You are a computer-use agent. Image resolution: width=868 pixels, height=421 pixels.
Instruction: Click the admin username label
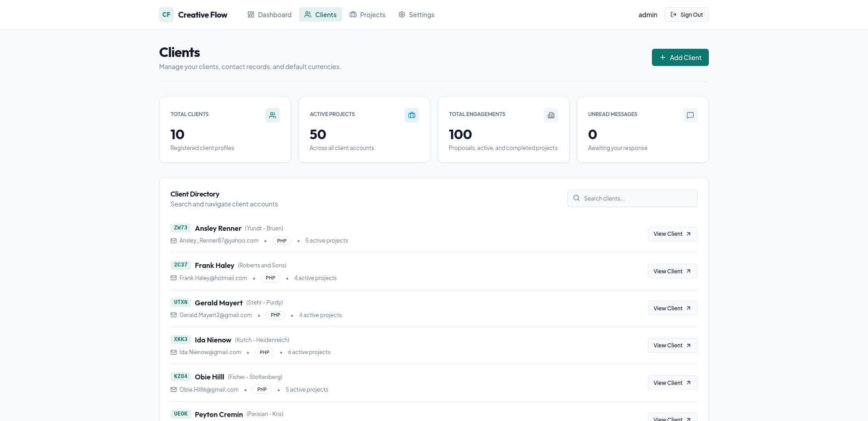647,15
